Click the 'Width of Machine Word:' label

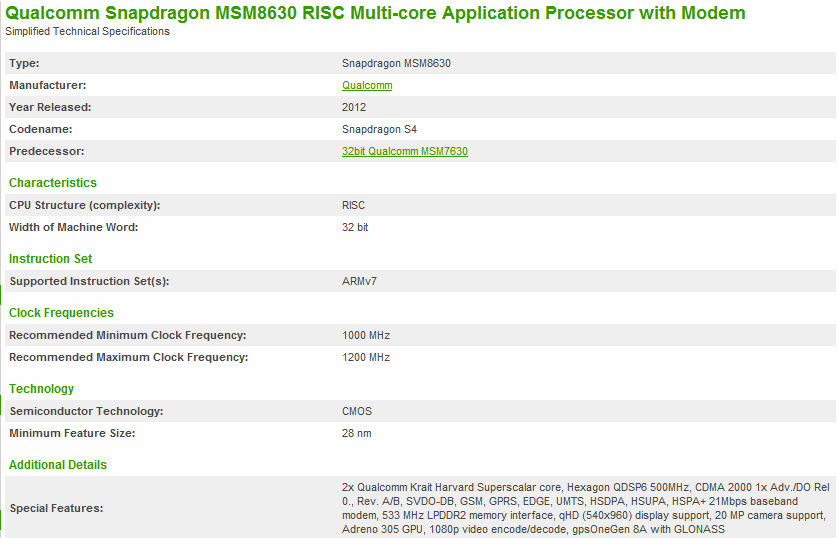[x=74, y=227]
